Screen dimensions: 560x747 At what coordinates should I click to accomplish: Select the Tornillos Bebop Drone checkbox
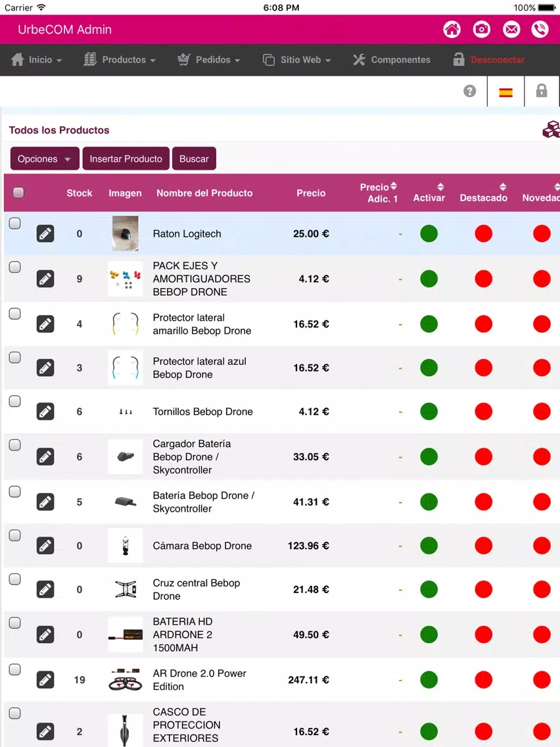click(x=14, y=401)
